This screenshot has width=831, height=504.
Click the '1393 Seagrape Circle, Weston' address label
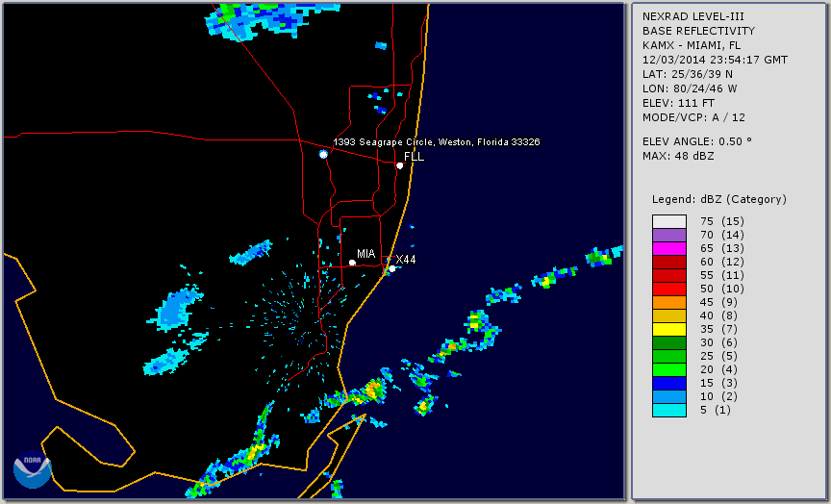(x=436, y=142)
